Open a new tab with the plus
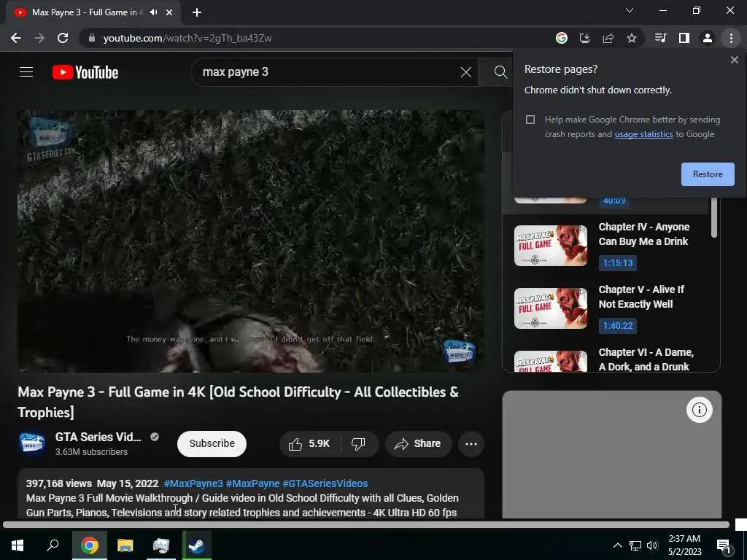 [197, 12]
